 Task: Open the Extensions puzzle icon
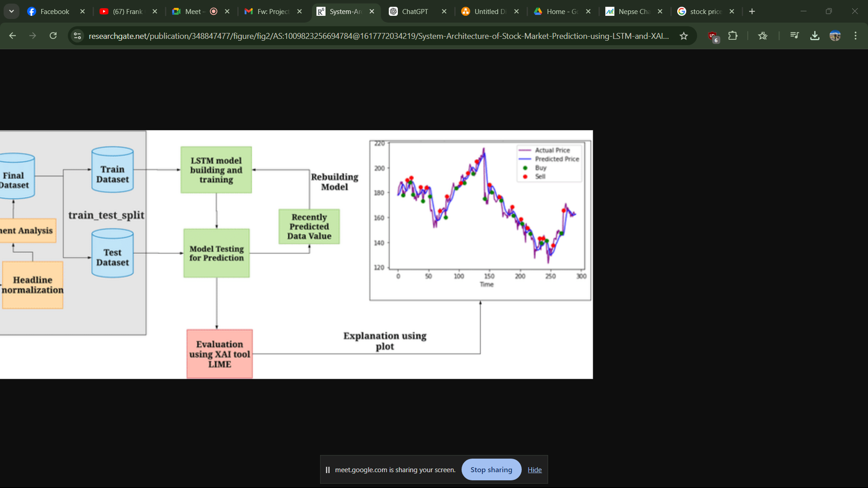[x=733, y=36]
